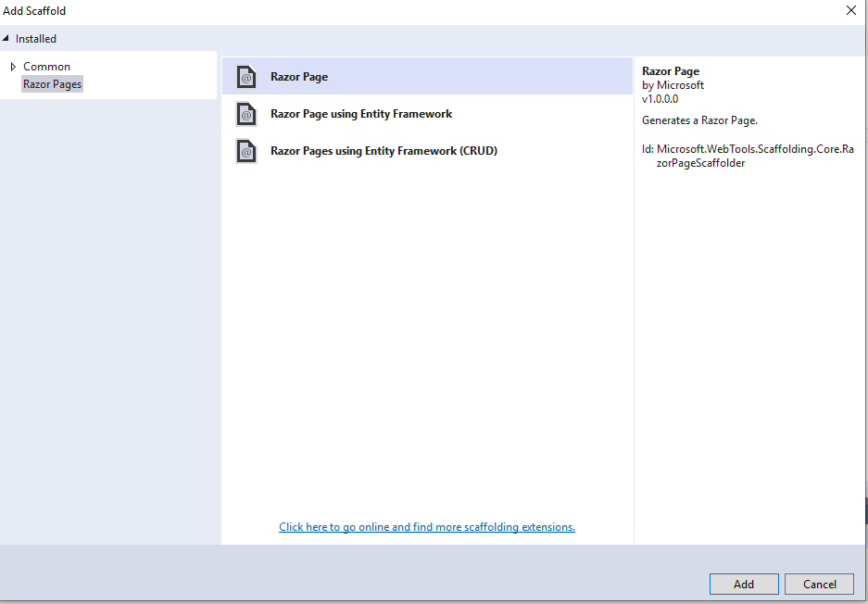
Task: Click the scaffolder Id text in details
Action: [748, 157]
